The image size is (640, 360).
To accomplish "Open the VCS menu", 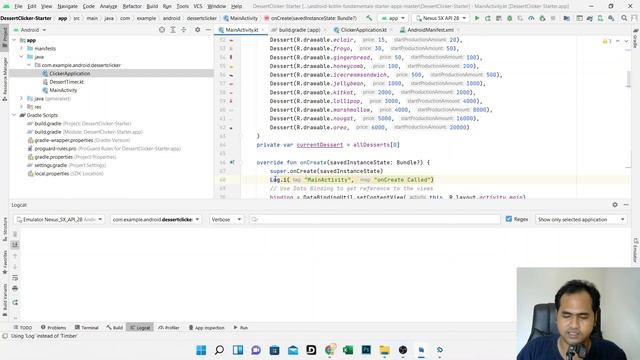I will pyautogui.click(x=198, y=7).
